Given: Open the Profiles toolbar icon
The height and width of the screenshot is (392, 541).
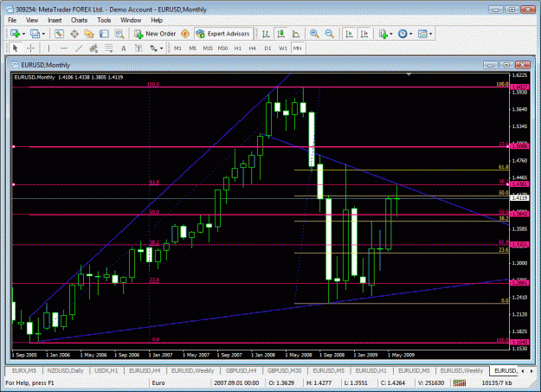Looking at the screenshot, I should click(35, 34).
